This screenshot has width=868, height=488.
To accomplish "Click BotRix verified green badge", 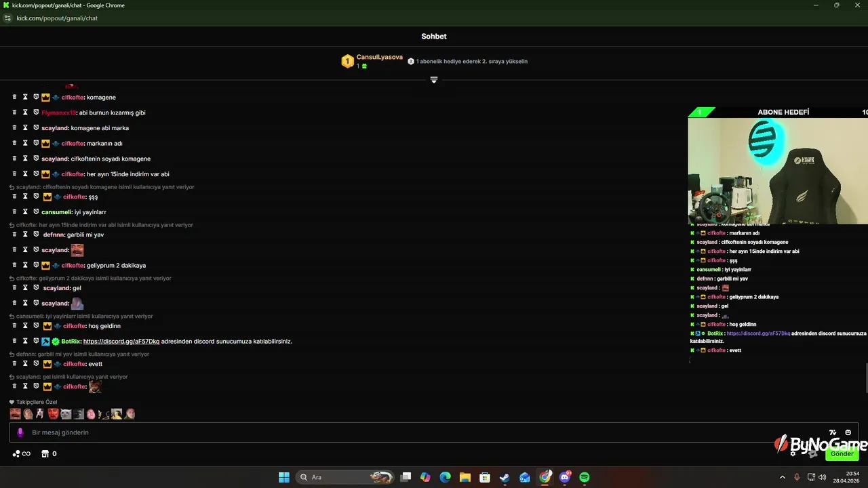I will [56, 342].
